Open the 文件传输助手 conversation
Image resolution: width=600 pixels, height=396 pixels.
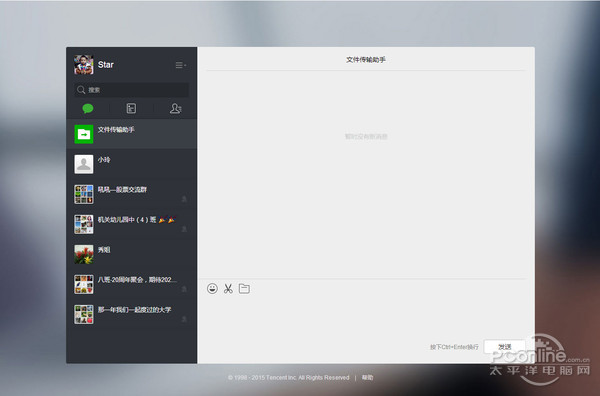tap(132, 134)
